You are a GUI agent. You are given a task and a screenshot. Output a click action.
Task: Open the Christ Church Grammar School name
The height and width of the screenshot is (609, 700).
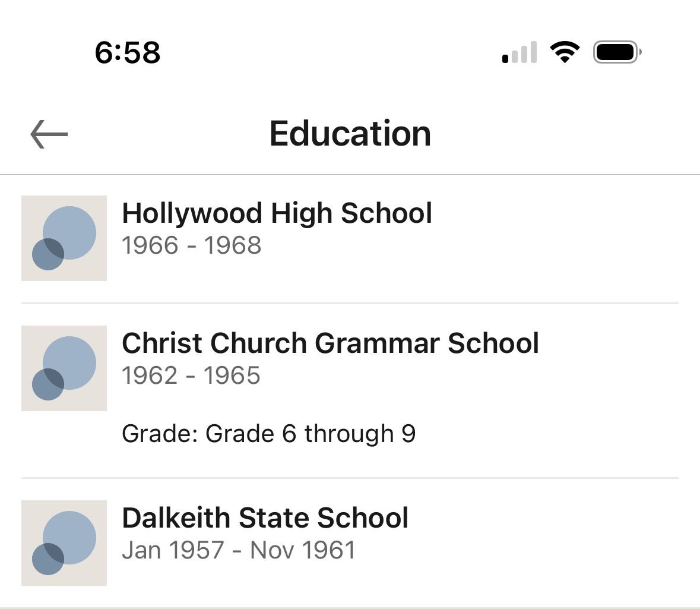(x=330, y=343)
